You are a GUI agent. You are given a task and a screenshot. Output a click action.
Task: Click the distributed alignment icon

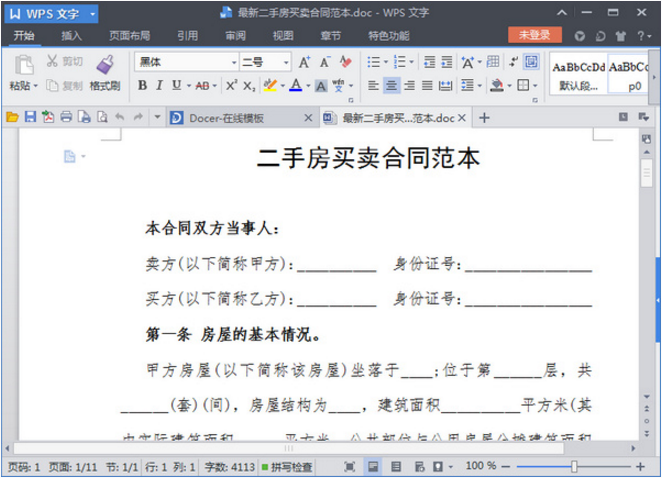[x=445, y=86]
